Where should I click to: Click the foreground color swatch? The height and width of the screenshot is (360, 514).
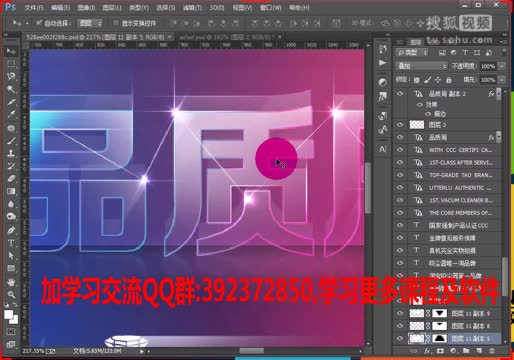click(9, 314)
